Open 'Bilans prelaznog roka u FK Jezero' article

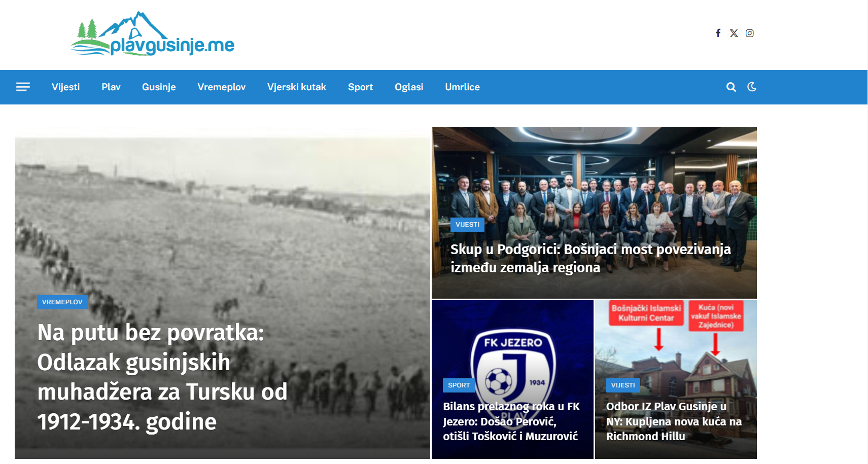[x=511, y=421]
